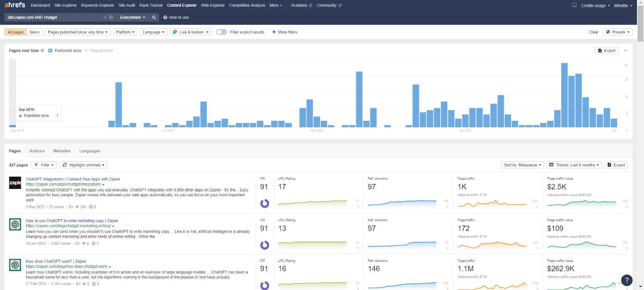Open the More menu in top navigation
Viewport: 644px width, 290px height.
[276, 5]
